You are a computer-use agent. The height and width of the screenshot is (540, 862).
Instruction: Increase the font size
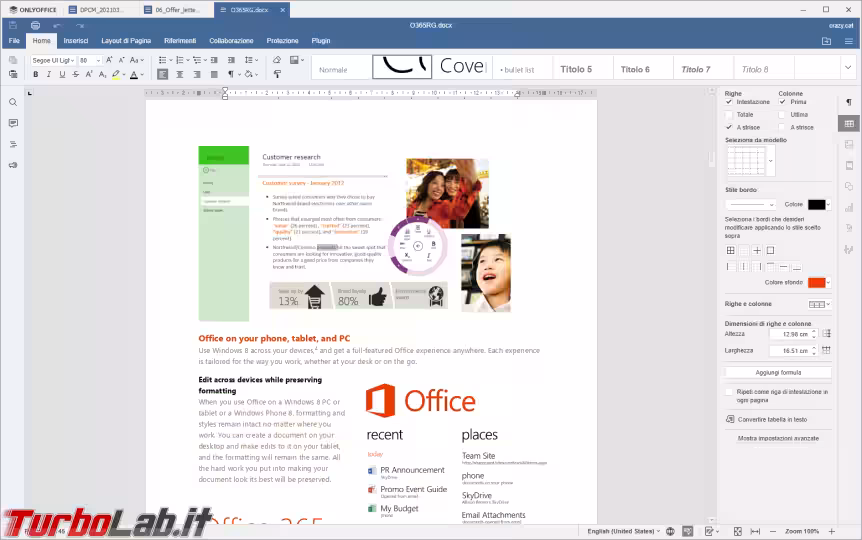click(x=109, y=60)
